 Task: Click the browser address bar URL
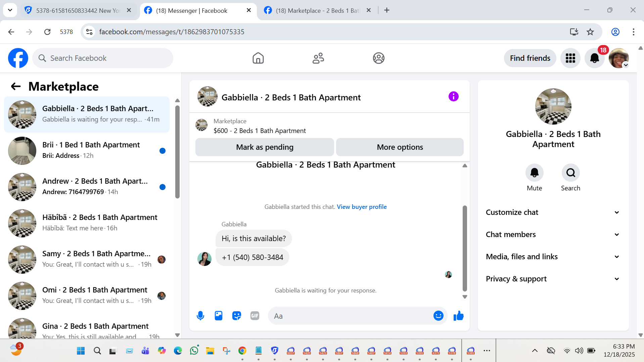click(x=172, y=32)
